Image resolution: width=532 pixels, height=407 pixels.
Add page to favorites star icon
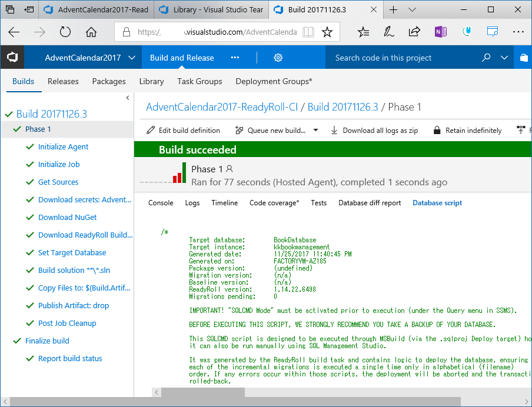pos(327,32)
